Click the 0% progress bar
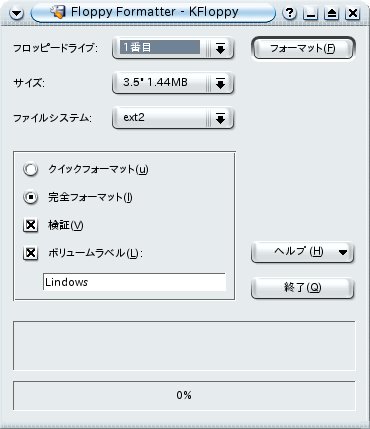 click(184, 395)
